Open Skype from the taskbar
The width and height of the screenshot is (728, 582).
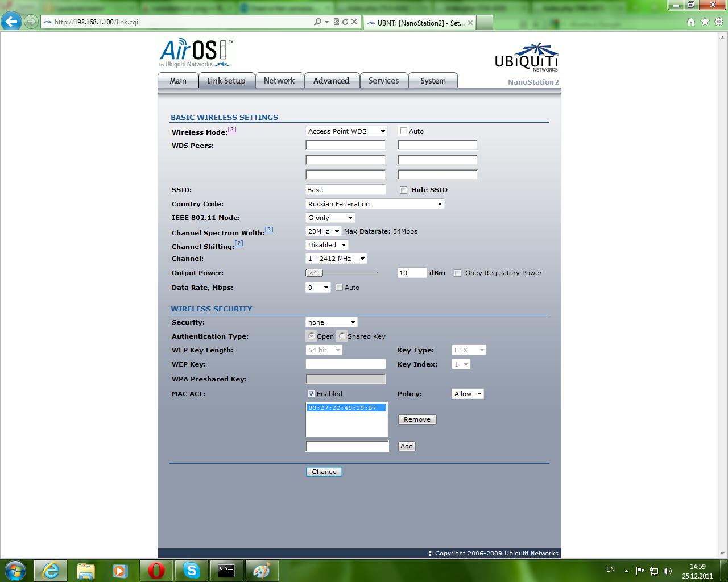coord(192,570)
